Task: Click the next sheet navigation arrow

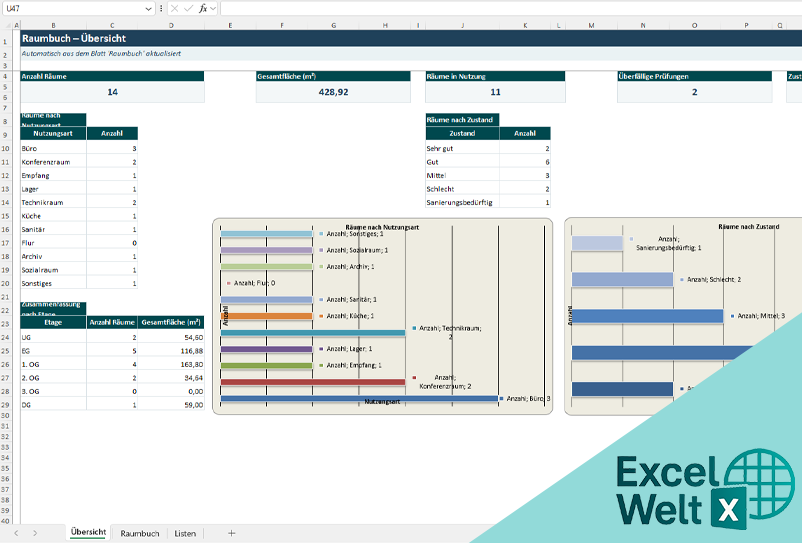Action: tap(35, 533)
